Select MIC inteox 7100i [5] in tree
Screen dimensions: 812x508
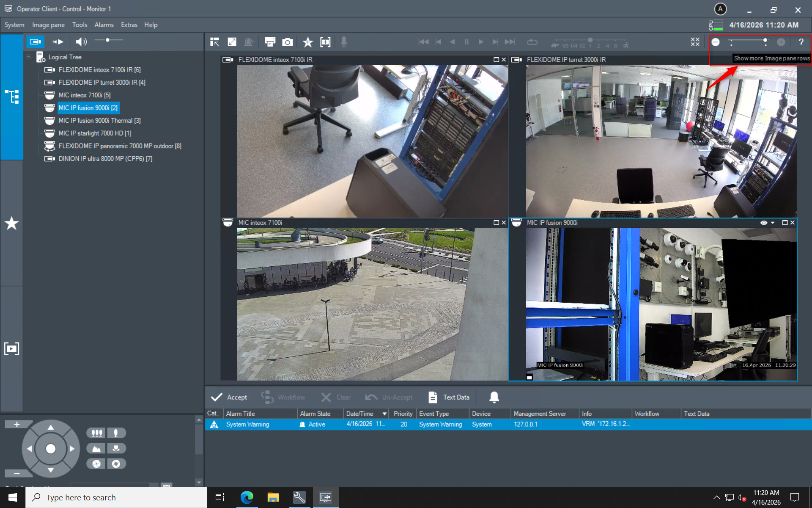(x=85, y=95)
